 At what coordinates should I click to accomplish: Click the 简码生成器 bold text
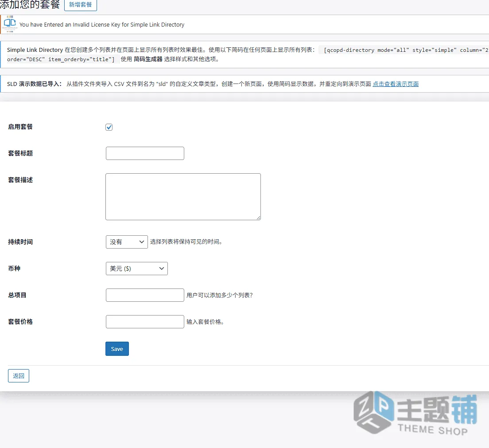tap(148, 59)
